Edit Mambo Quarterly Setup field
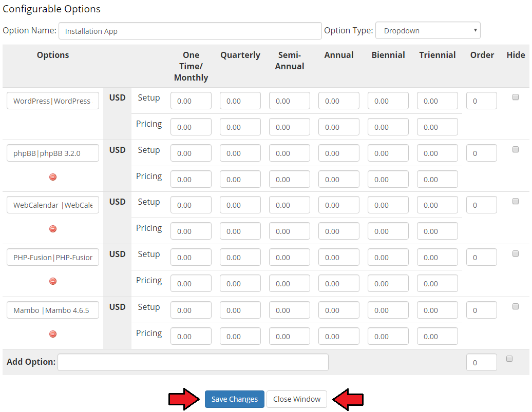Viewport: 532px width, 412px height. tap(240, 310)
